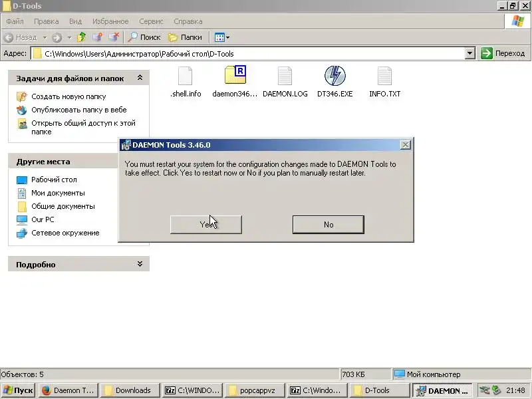Expand the address bar dropdown list
532x399 pixels.
pos(469,54)
